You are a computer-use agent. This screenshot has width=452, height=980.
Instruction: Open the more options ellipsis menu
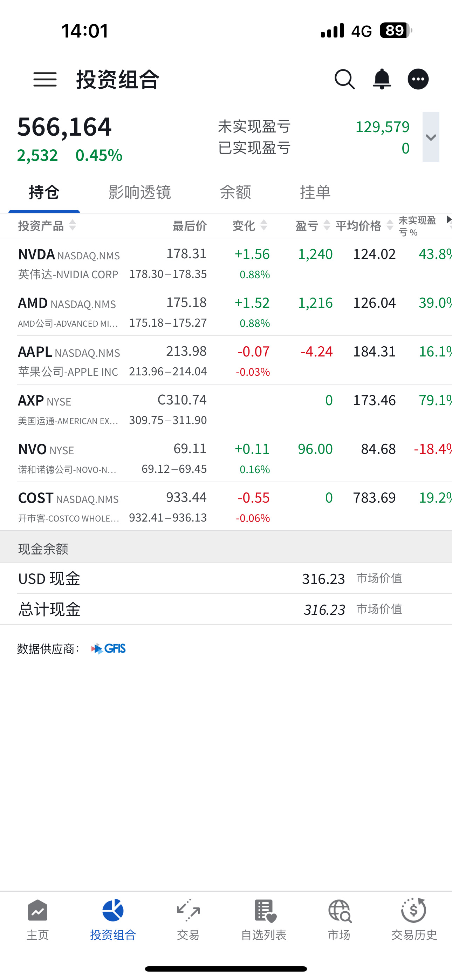418,79
